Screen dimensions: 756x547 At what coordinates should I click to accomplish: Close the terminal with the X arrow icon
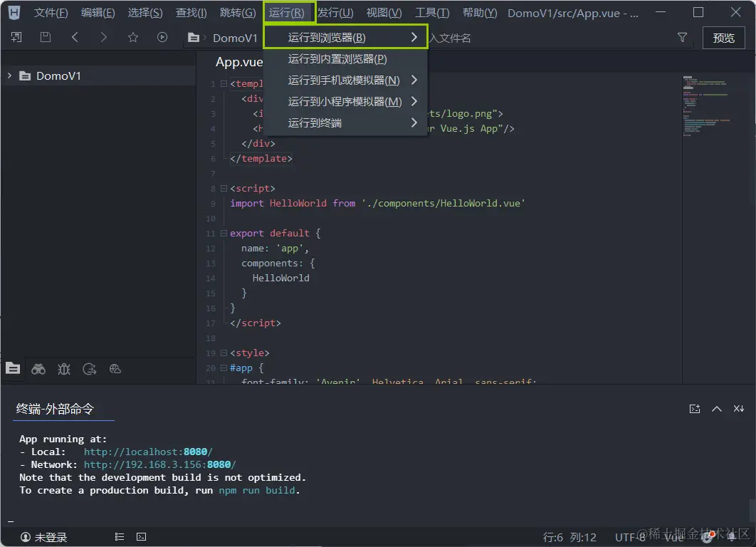coord(739,409)
